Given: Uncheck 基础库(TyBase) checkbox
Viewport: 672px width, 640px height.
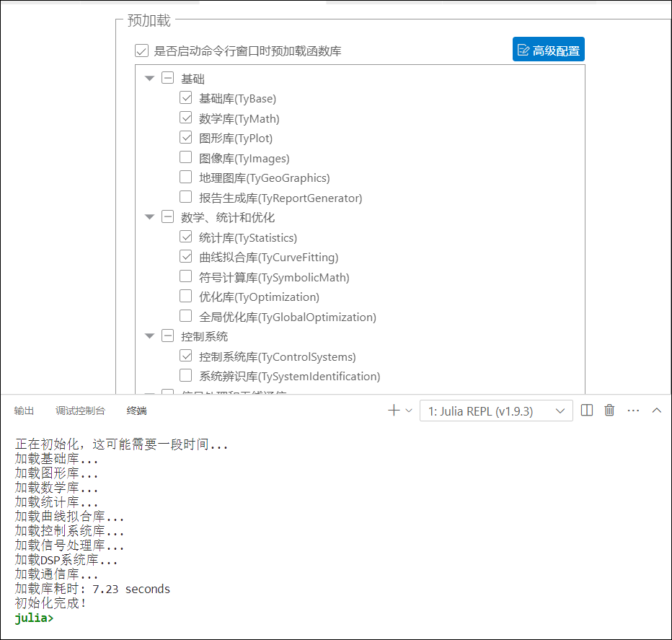Looking at the screenshot, I should tap(186, 98).
